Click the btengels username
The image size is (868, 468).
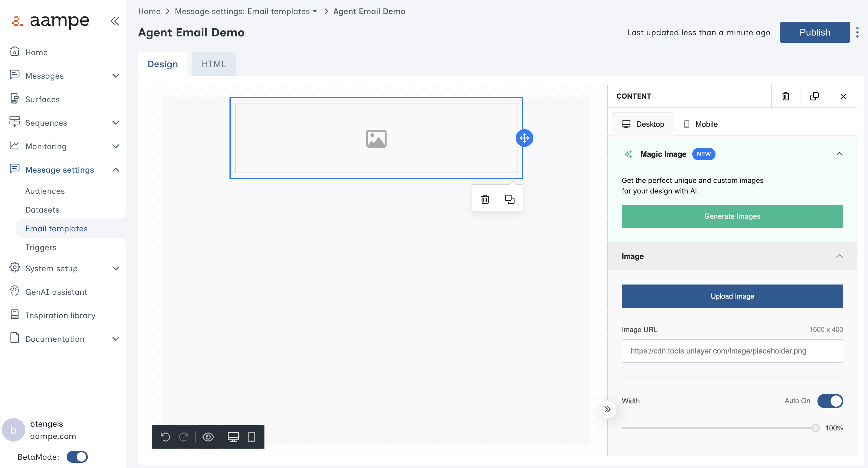(46, 424)
